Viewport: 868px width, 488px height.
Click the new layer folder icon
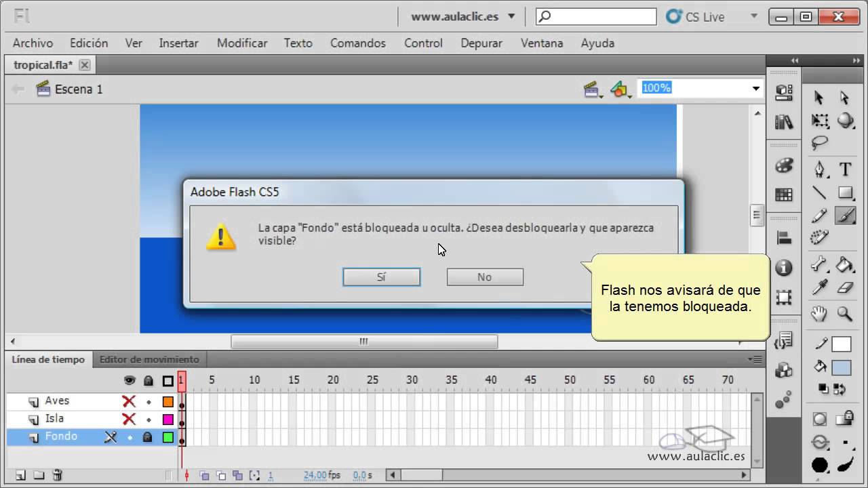pos(39,475)
